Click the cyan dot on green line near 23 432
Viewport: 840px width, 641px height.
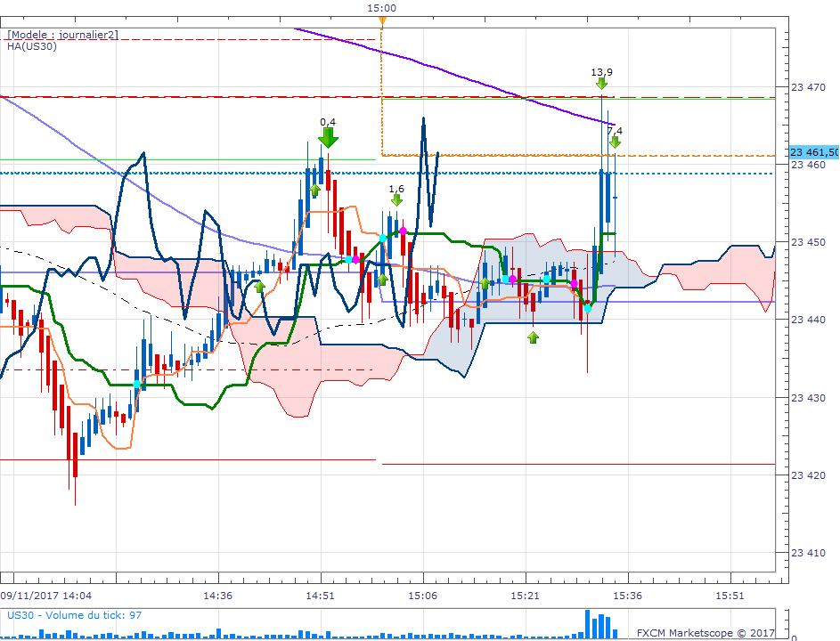tap(136, 384)
